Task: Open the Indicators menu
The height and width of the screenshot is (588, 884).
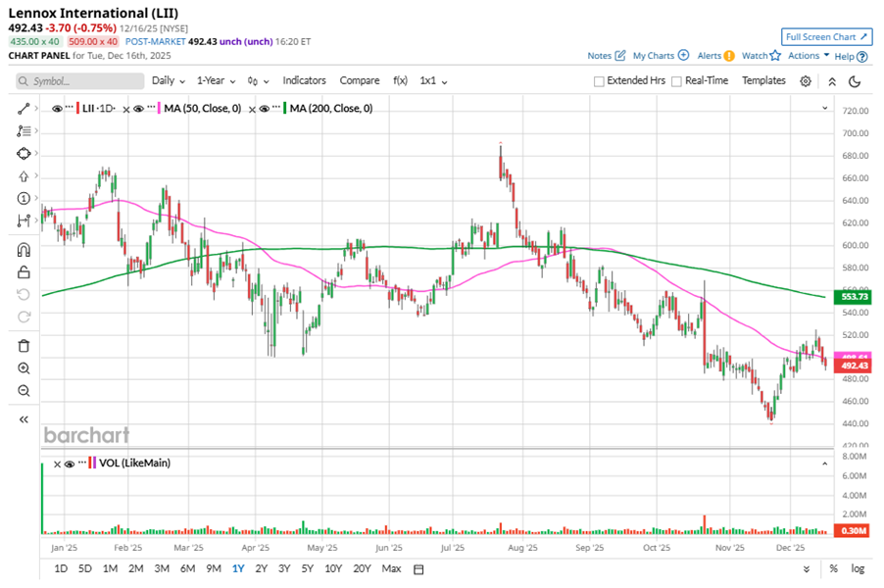Action: tap(305, 80)
